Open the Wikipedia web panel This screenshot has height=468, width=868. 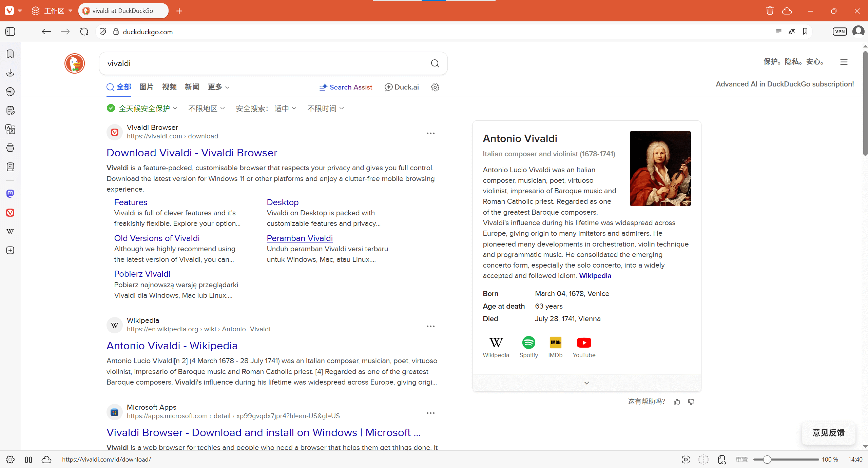[x=10, y=232]
